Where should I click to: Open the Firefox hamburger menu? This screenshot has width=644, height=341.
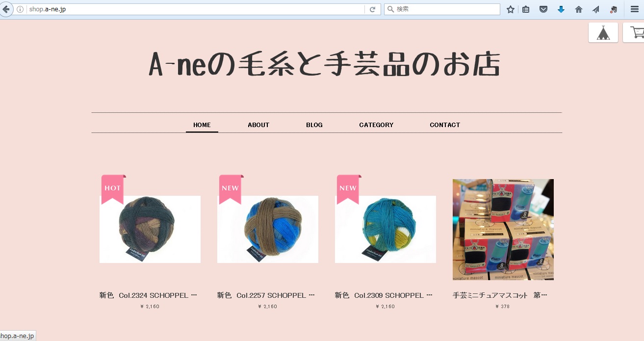[634, 9]
